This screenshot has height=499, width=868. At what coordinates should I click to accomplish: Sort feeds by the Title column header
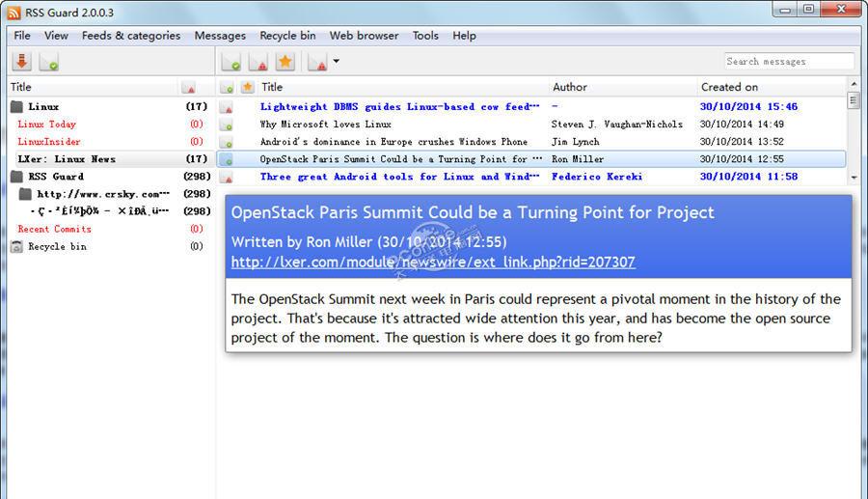point(21,87)
